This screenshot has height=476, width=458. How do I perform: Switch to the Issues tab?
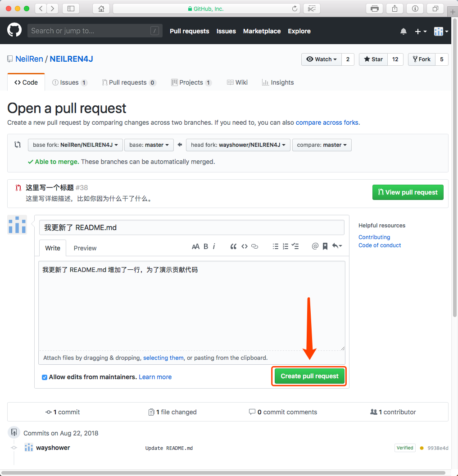(69, 82)
